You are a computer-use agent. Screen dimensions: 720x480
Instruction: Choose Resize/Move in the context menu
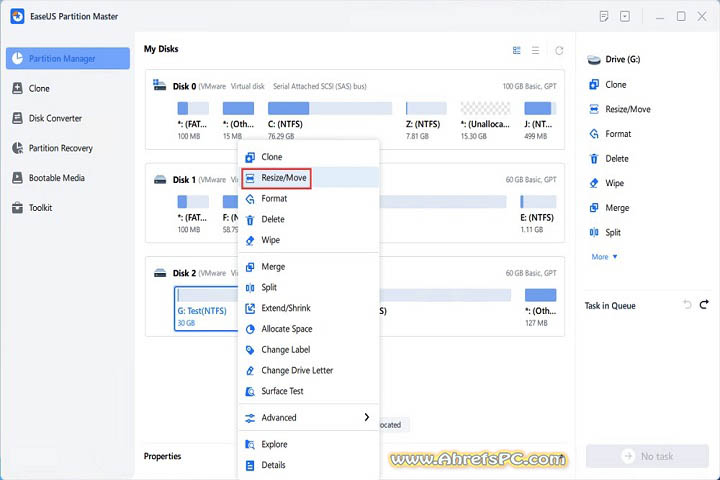point(309,178)
